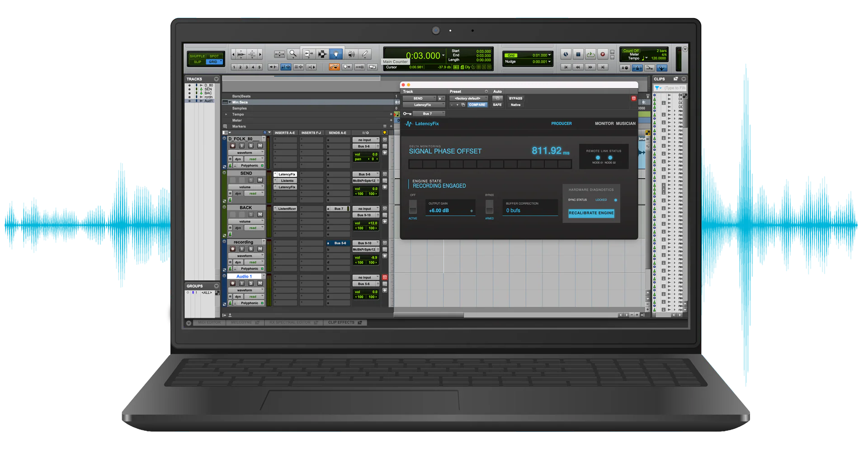868x454 pixels.
Task: Click the Online sync clock button
Action: click(x=566, y=54)
